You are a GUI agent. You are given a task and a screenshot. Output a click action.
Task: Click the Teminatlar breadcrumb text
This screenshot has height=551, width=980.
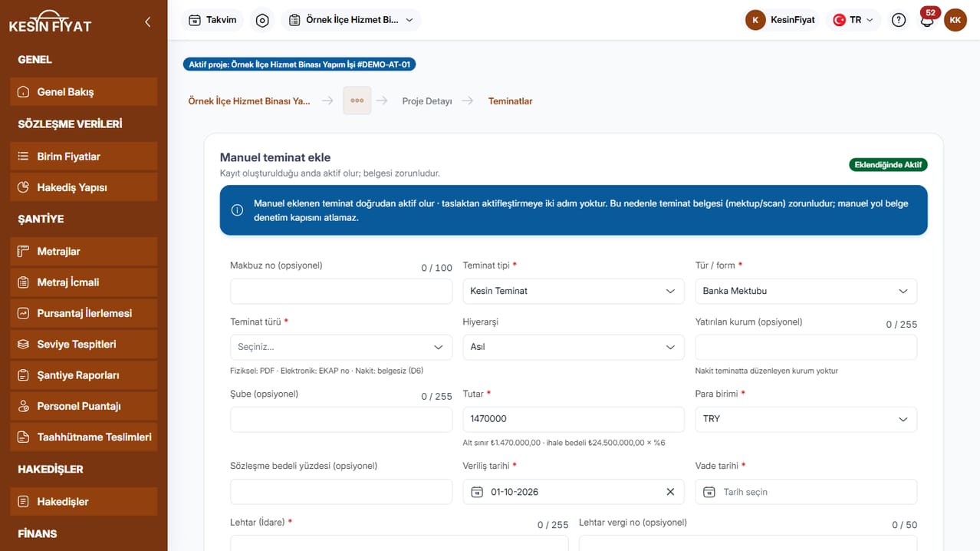[511, 101]
